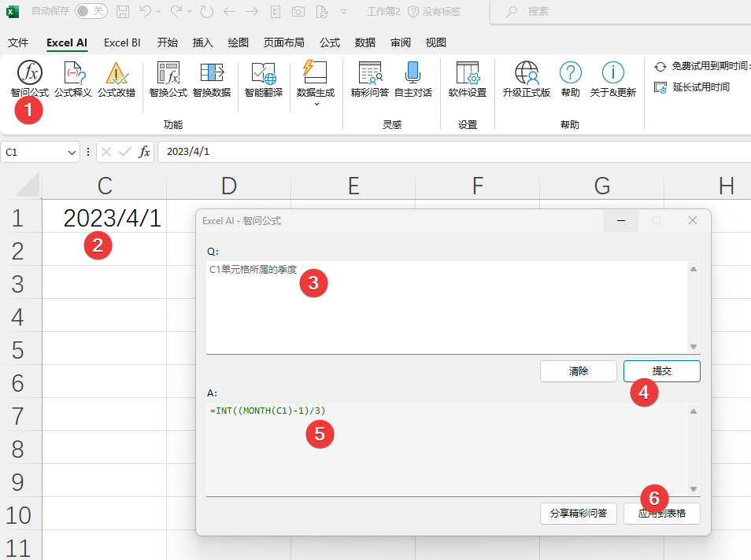Switch to the 插入 tab

click(x=202, y=42)
